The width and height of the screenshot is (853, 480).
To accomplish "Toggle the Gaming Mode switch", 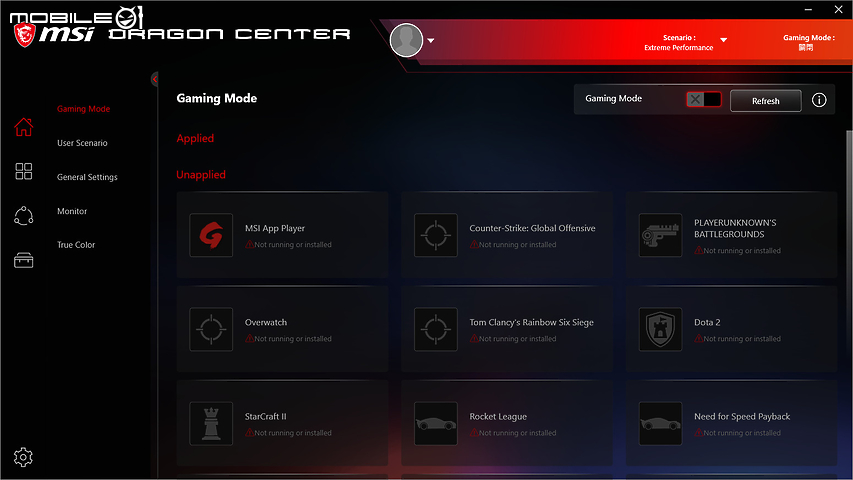I will coord(703,100).
